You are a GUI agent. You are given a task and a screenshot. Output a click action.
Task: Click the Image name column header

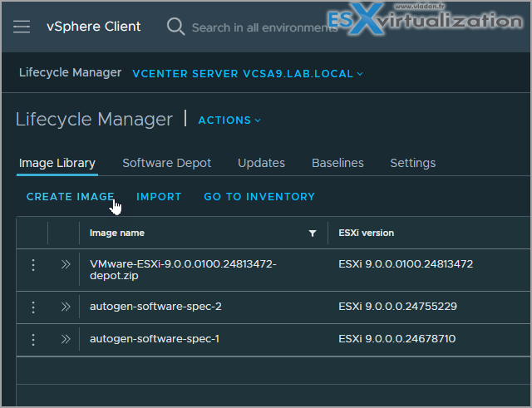[x=117, y=233]
